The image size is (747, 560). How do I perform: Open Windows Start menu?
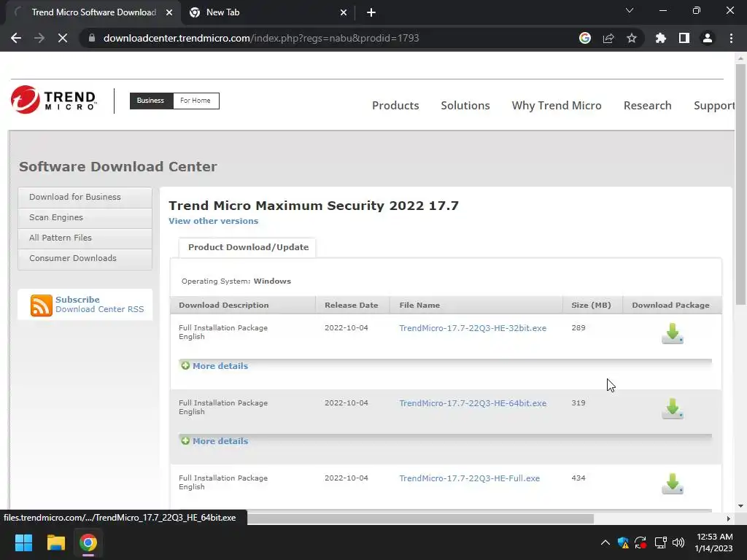pos(23,542)
